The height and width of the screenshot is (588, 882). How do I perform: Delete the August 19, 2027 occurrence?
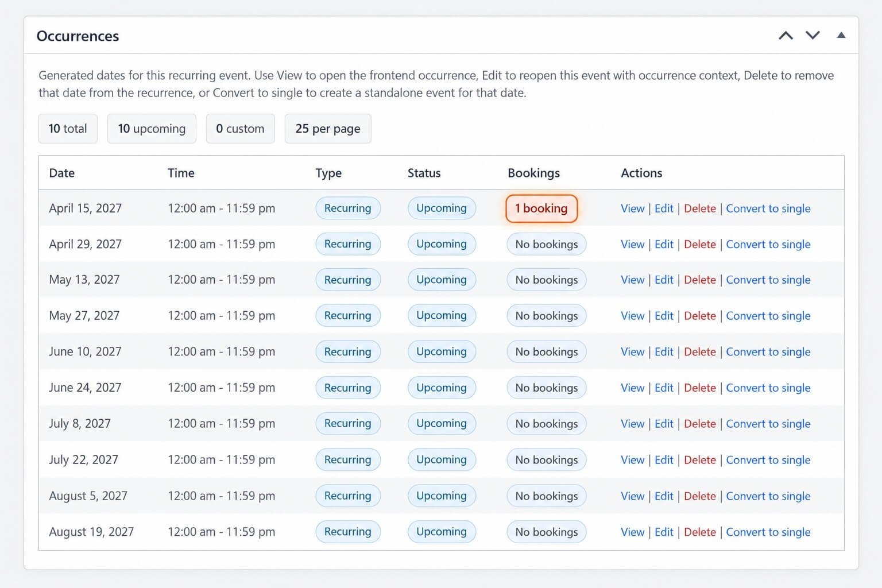coord(700,532)
